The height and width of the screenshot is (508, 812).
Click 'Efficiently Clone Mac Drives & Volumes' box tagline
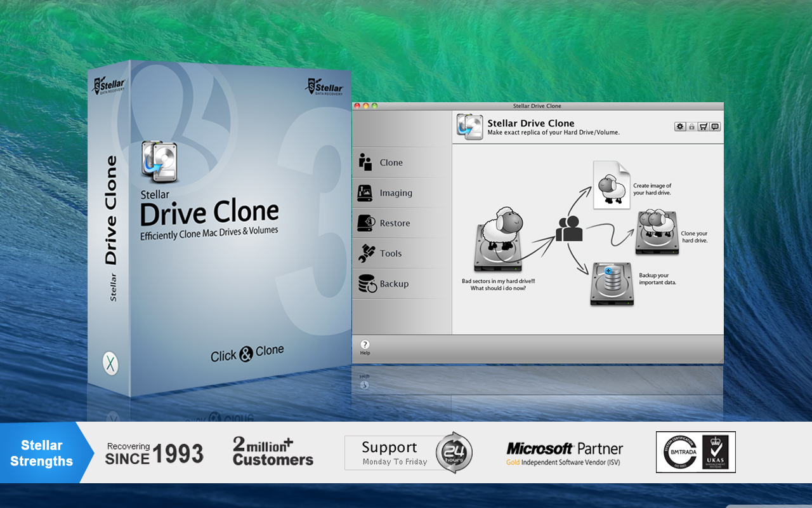[209, 233]
